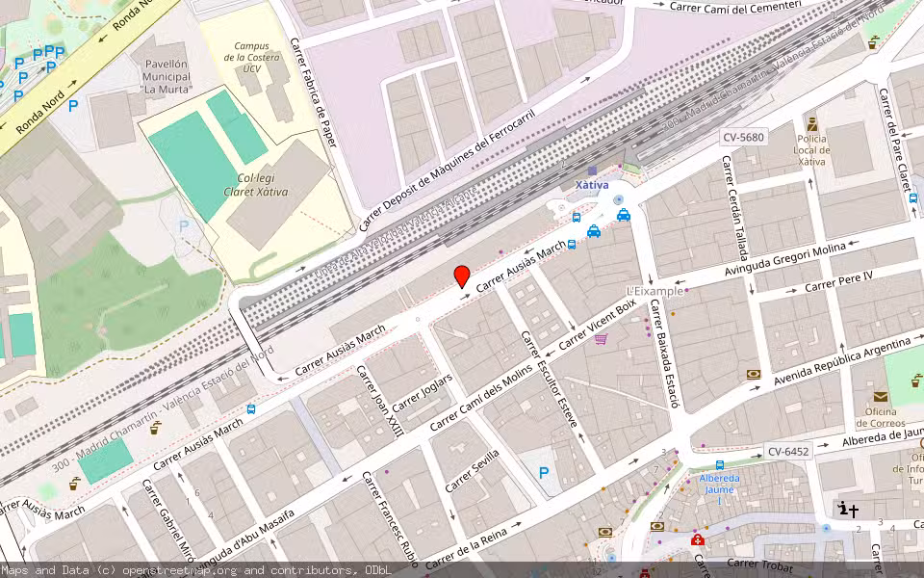The height and width of the screenshot is (578, 924).
Task: Click the Carrer Cerdán Tallada street label
Action: [734, 208]
